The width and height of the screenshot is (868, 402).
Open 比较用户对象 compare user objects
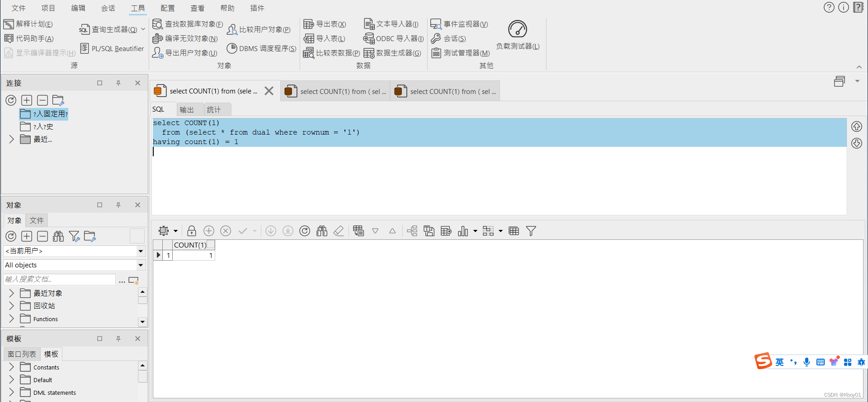click(259, 29)
